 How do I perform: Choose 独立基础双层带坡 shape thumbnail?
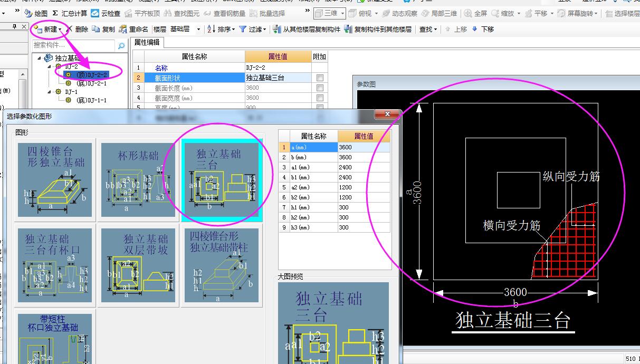[138, 265]
